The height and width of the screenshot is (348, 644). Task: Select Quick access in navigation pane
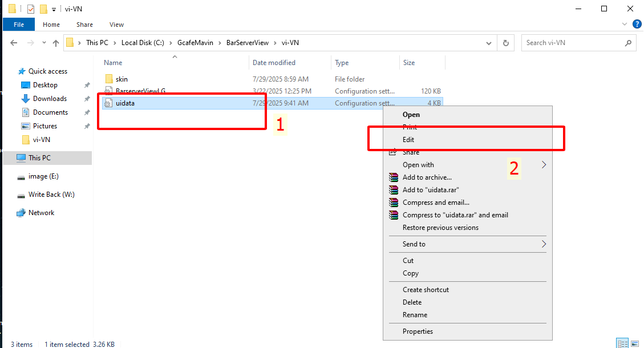48,71
